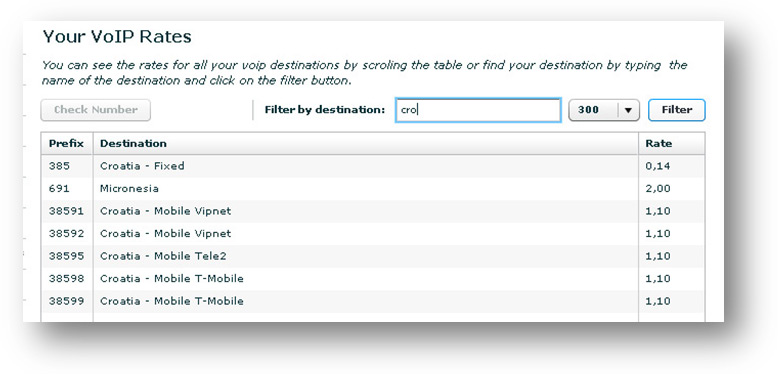Click the Your VoIP Rates heading
This screenshot has height=374, width=778.
(x=117, y=37)
